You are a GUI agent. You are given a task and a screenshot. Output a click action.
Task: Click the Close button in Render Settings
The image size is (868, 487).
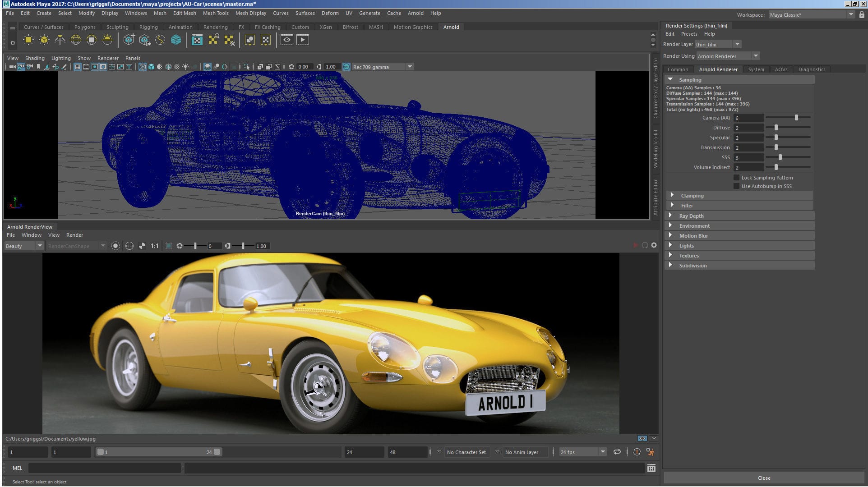764,478
